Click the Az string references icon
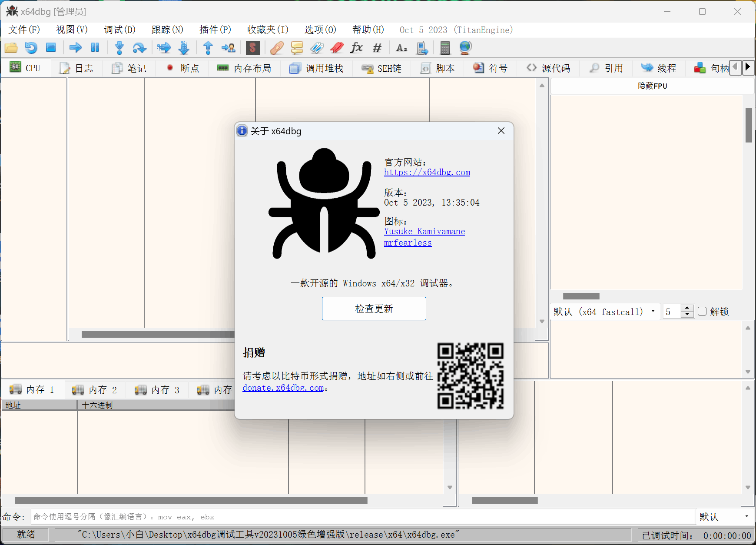 click(x=402, y=47)
